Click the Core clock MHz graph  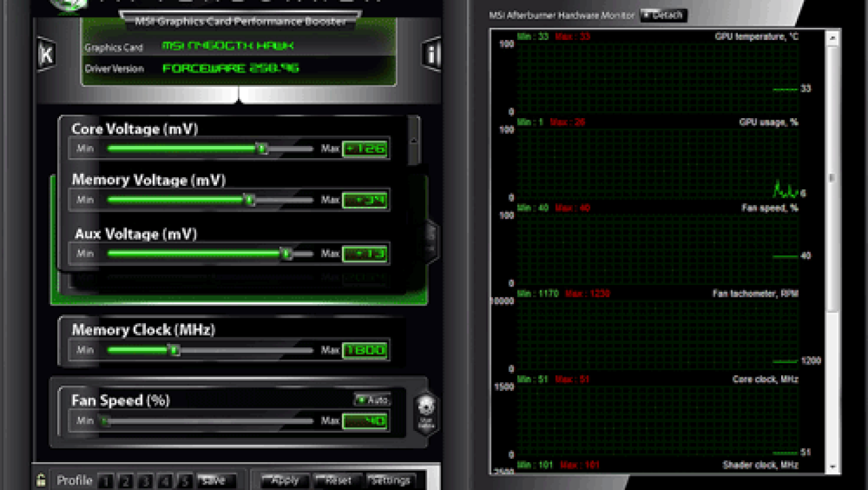point(658,420)
